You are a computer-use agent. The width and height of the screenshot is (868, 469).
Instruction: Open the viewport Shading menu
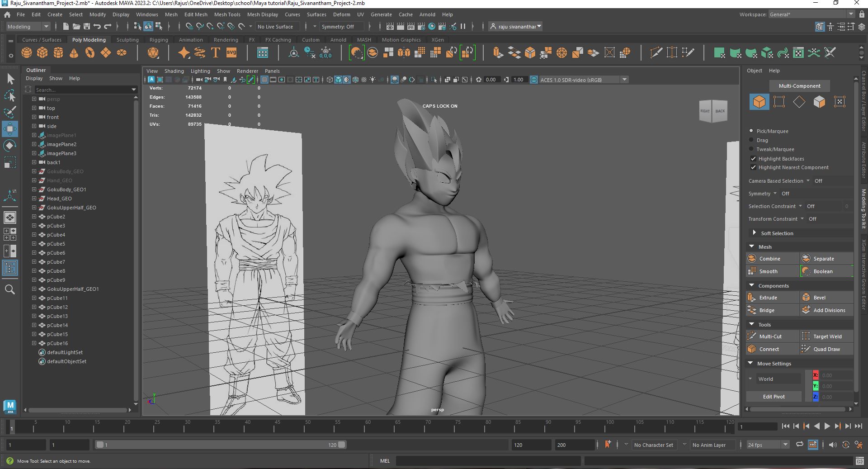(x=174, y=71)
